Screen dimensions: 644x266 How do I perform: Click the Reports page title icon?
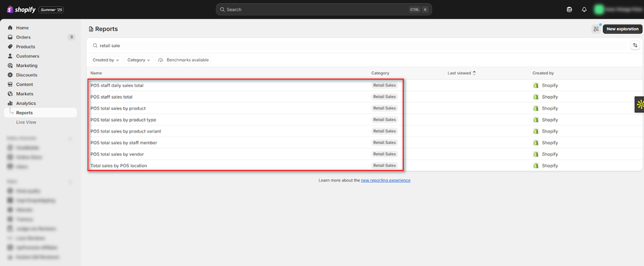91,29
